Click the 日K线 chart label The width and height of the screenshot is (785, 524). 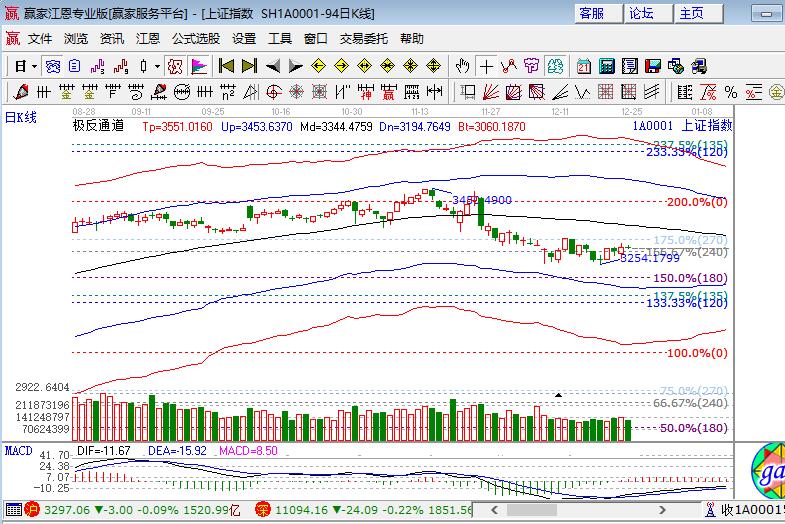point(21,117)
